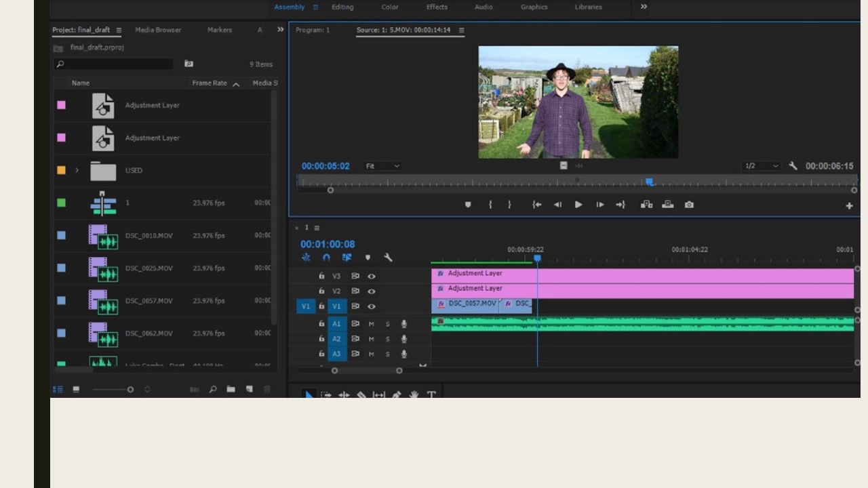The height and width of the screenshot is (488, 868).
Task: Adjust project panel thumbnail zoom slider
Action: (130, 389)
